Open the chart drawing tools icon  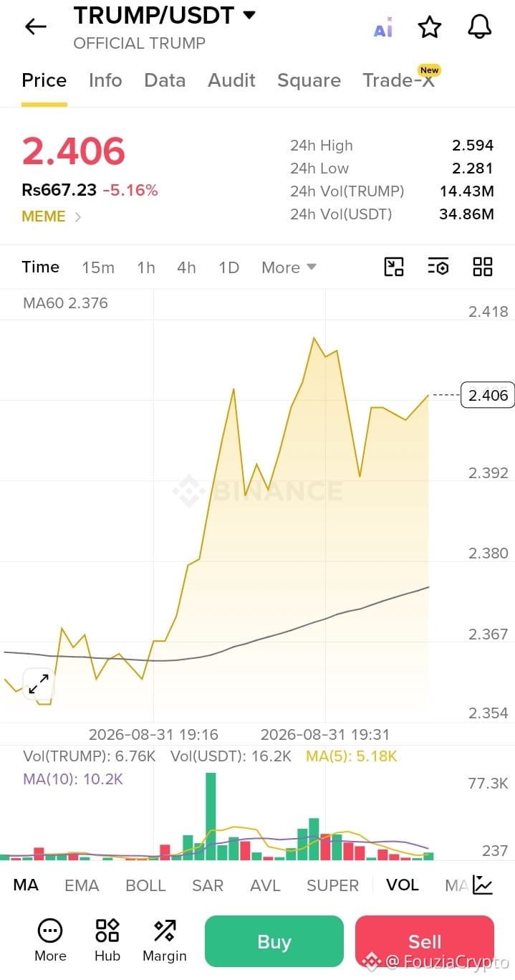(x=394, y=267)
